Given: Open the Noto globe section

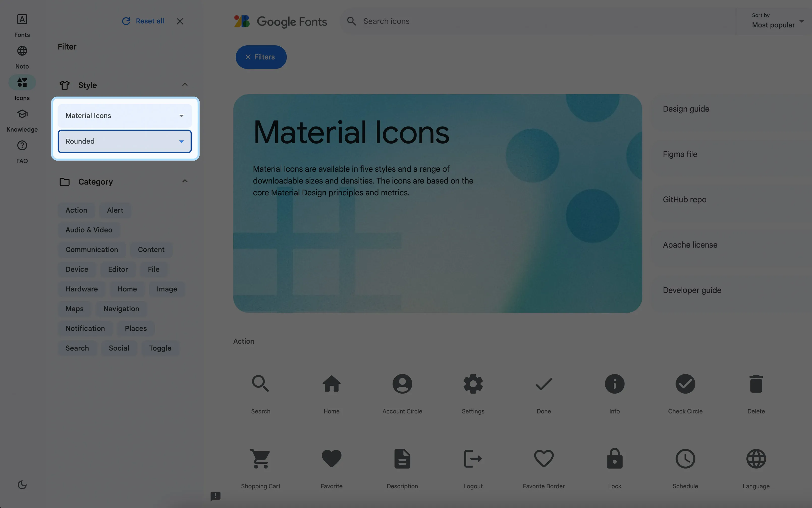Looking at the screenshot, I should tap(22, 57).
